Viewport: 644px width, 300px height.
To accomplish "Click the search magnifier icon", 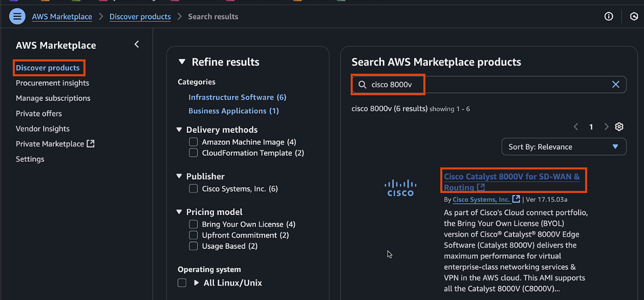I will coord(362,84).
